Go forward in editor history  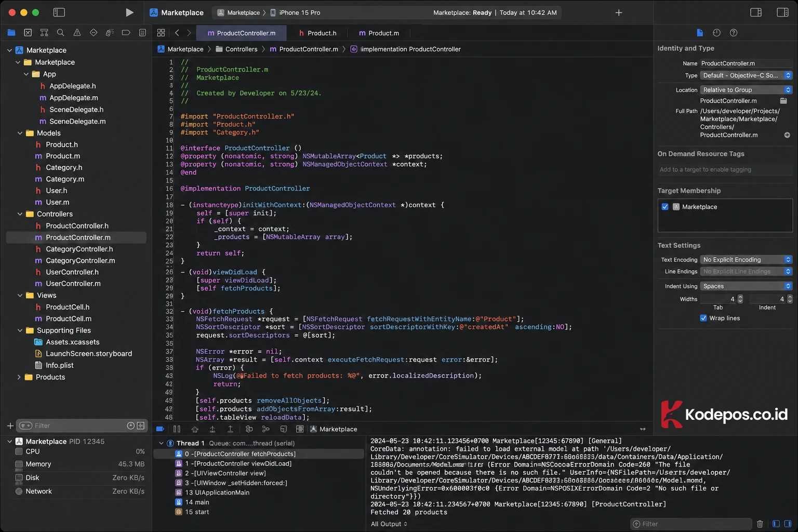(189, 33)
